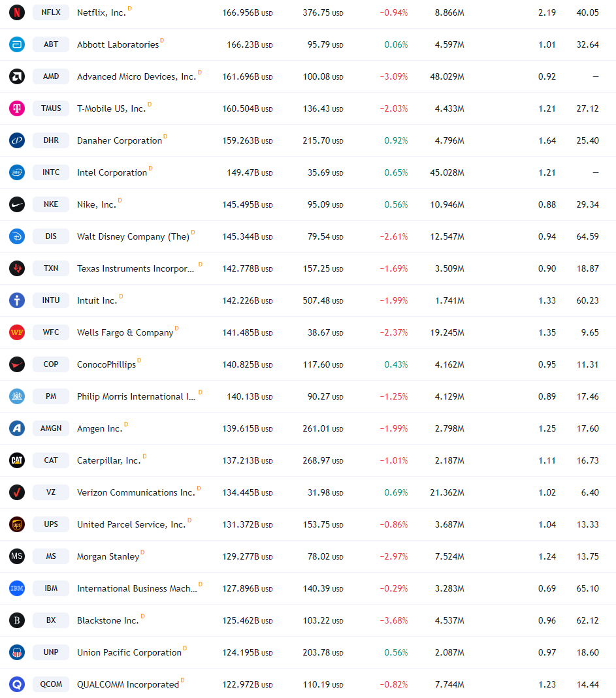Image resolution: width=616 pixels, height=698 pixels.
Task: Click the 21.362M Verizon volume
Action: pyautogui.click(x=447, y=493)
